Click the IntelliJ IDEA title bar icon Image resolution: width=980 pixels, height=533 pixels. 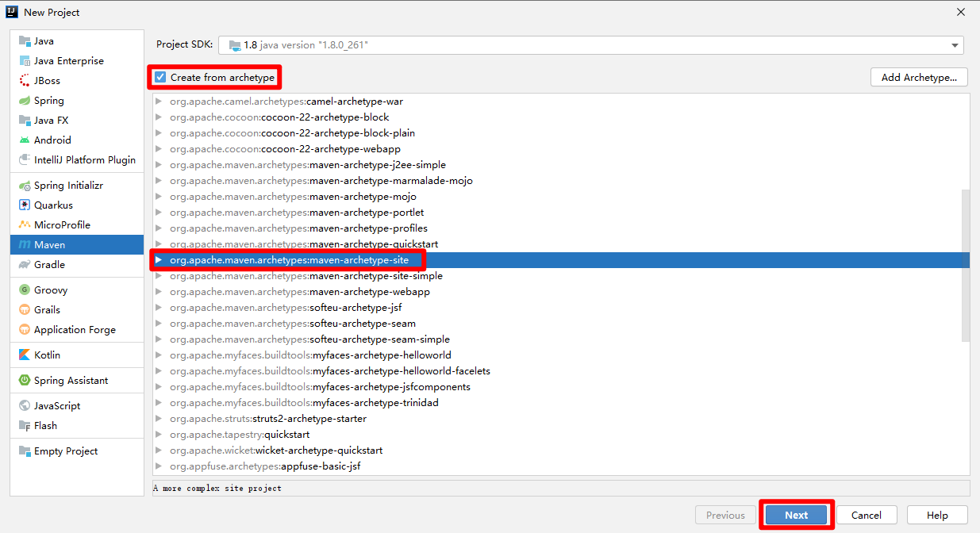click(12, 12)
